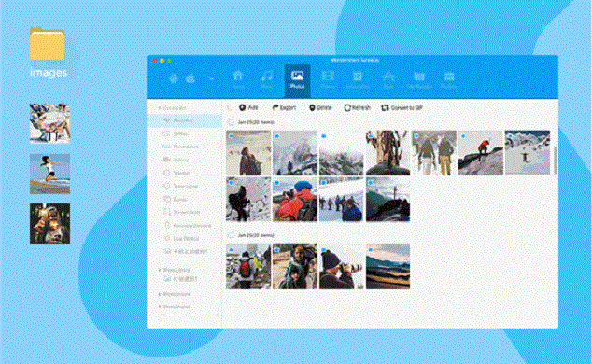Check the first date group checkbox
The width and height of the screenshot is (592, 364).
click(231, 122)
